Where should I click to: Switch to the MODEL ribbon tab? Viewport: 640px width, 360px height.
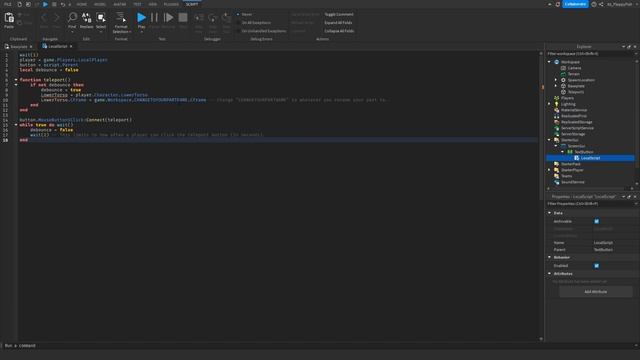(100, 4)
